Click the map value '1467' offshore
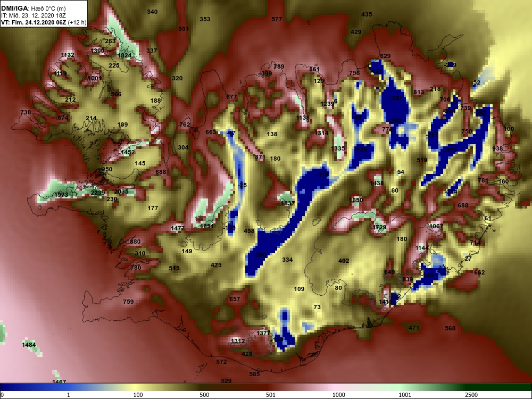The image size is (532, 399). (x=59, y=382)
